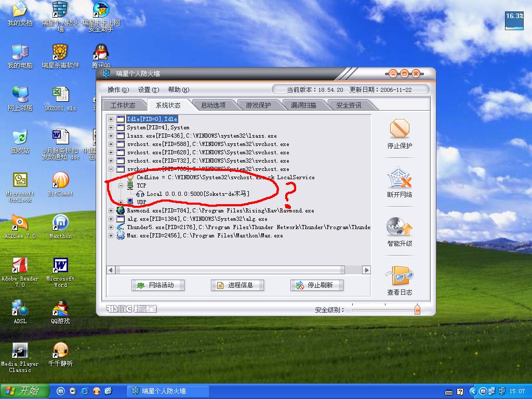The image size is (532, 399).
Task: Open Microsoft Word desktop shortcut
Action: (x=60, y=272)
